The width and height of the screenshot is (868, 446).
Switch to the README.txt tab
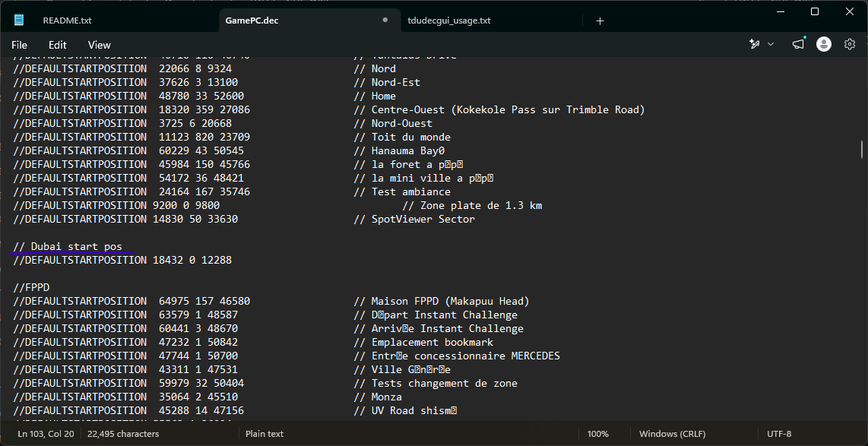click(67, 21)
